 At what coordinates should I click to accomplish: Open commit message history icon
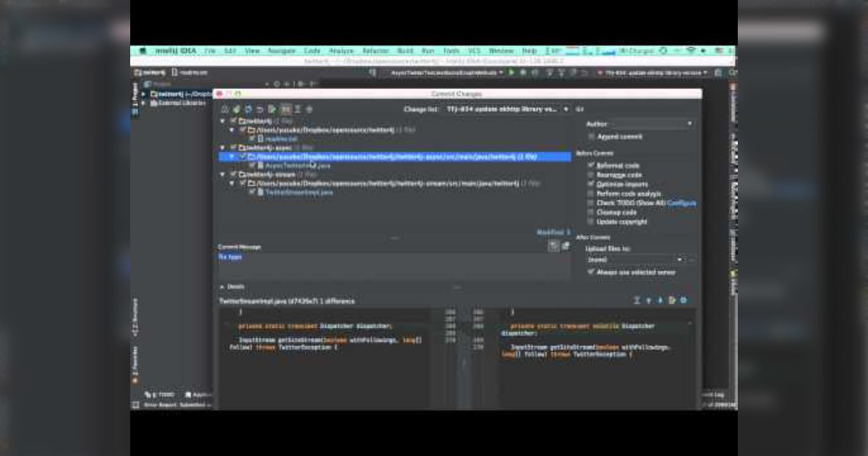tap(553, 247)
